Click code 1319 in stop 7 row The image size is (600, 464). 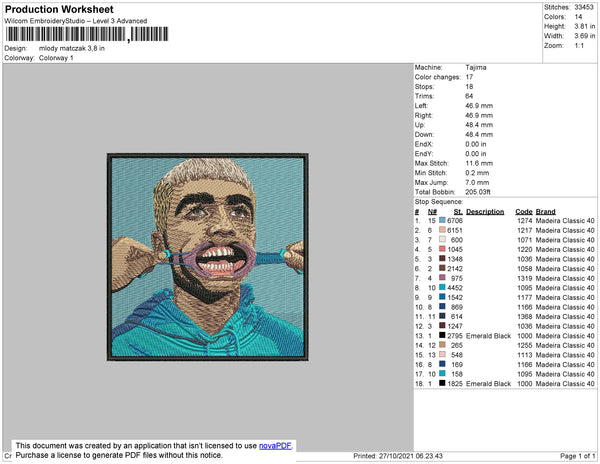coord(525,278)
